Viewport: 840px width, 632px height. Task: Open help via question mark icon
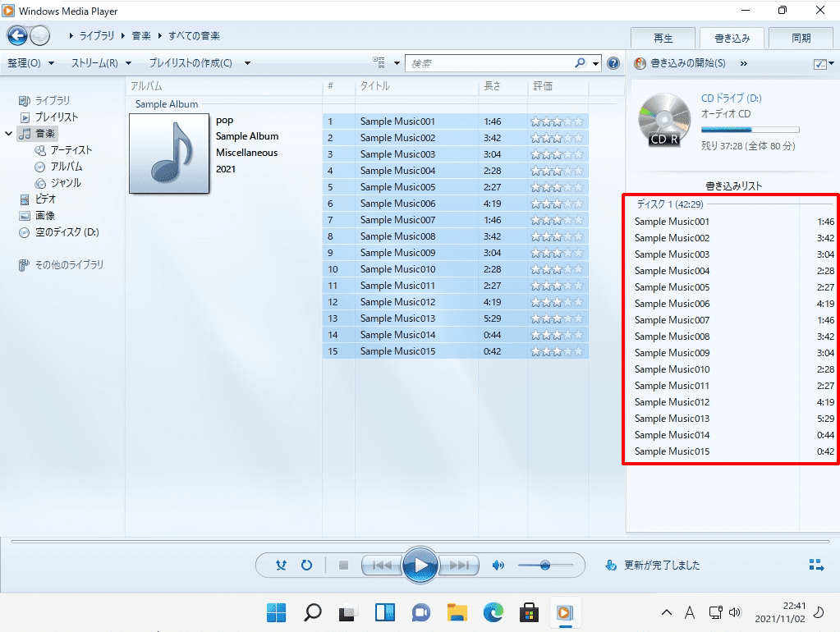coord(613,63)
